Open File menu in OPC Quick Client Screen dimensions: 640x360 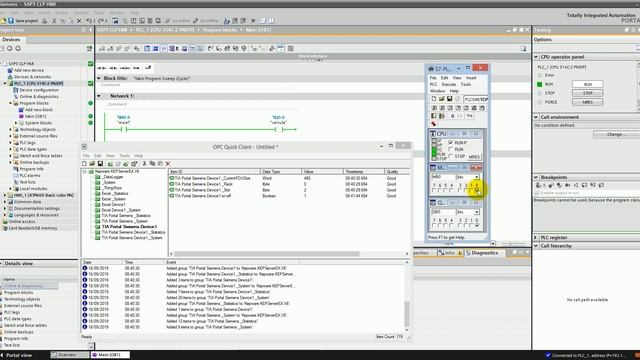tap(86, 156)
